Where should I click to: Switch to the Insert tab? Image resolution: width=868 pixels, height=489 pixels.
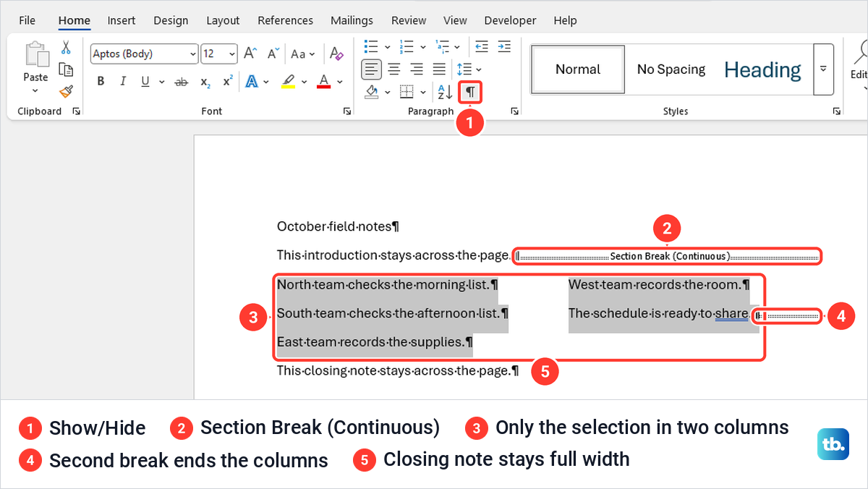(x=121, y=20)
